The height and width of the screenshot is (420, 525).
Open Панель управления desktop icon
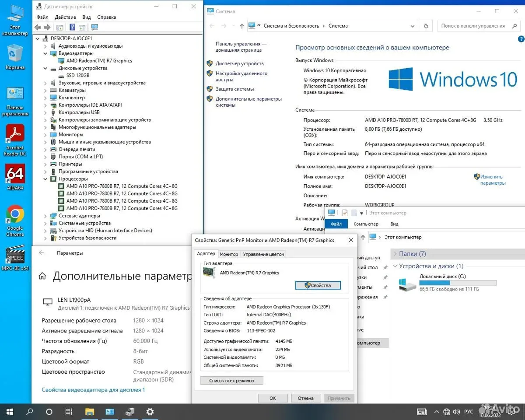pyautogui.click(x=15, y=101)
